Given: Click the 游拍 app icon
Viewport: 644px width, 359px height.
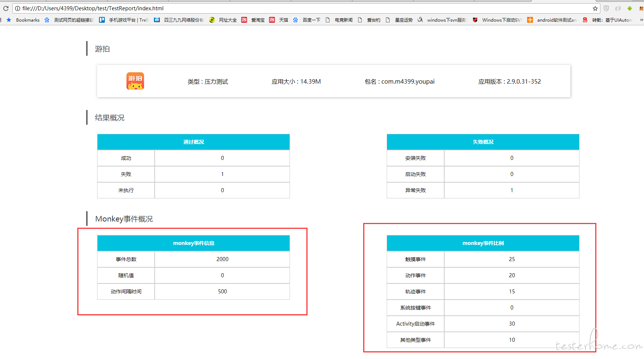Looking at the screenshot, I should (x=135, y=81).
